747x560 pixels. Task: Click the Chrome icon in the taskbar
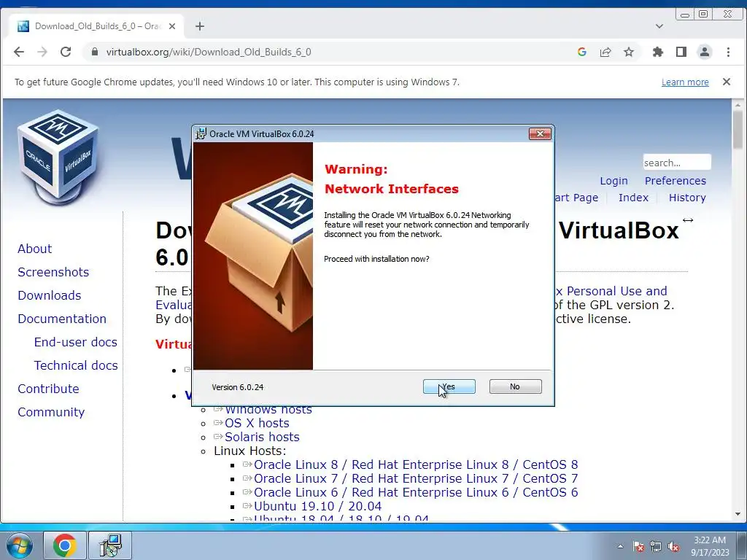click(65, 545)
